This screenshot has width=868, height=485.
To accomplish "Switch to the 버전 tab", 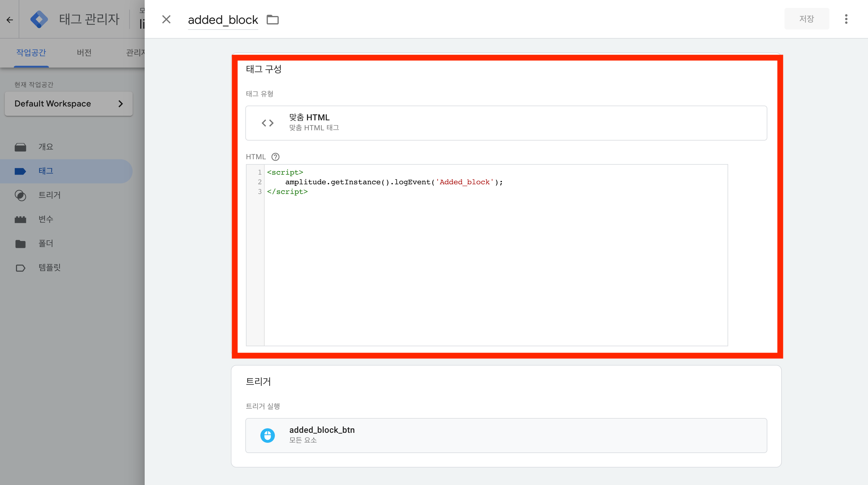I will pyautogui.click(x=84, y=52).
